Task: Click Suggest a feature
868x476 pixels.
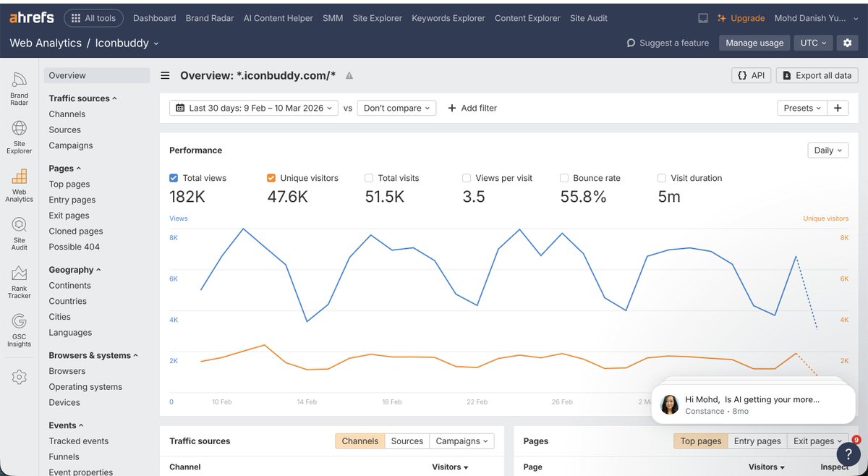Action: tap(668, 43)
